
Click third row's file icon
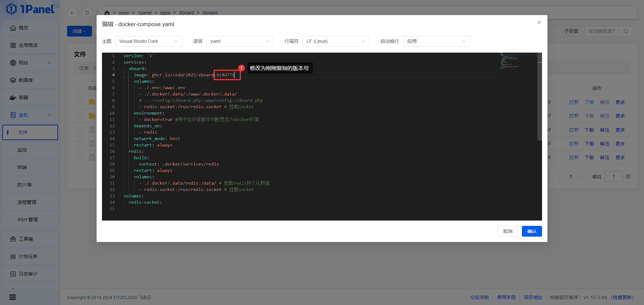click(92, 130)
